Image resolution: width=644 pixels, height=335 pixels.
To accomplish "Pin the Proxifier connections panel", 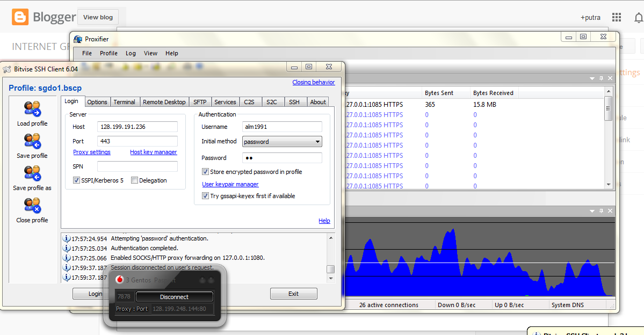I will 601,78.
